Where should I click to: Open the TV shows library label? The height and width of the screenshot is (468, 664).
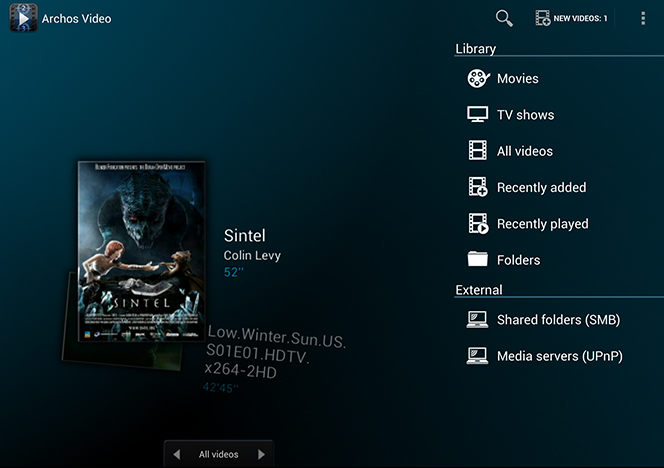pos(525,115)
